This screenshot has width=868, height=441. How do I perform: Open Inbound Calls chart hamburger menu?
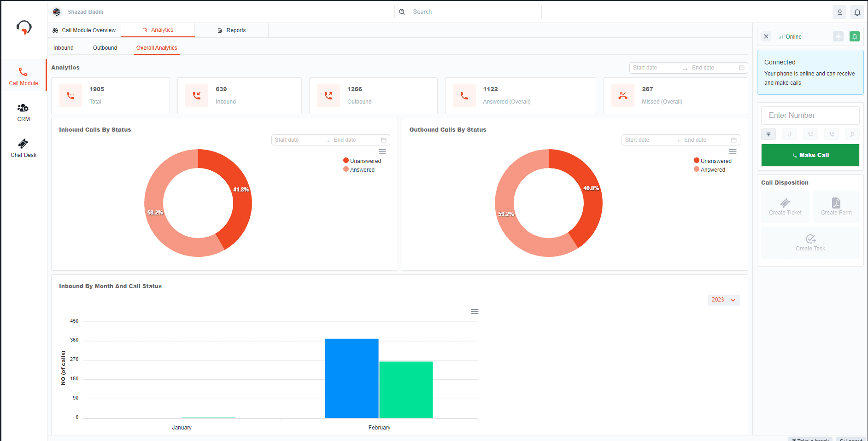[382, 151]
